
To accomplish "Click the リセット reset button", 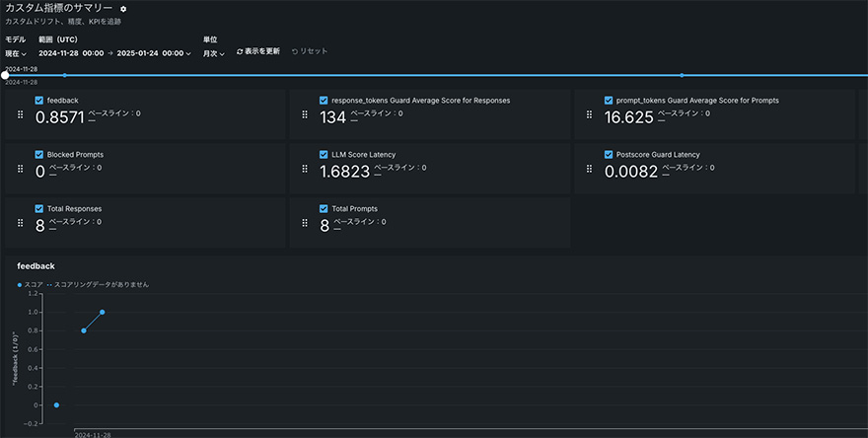I will (x=310, y=51).
